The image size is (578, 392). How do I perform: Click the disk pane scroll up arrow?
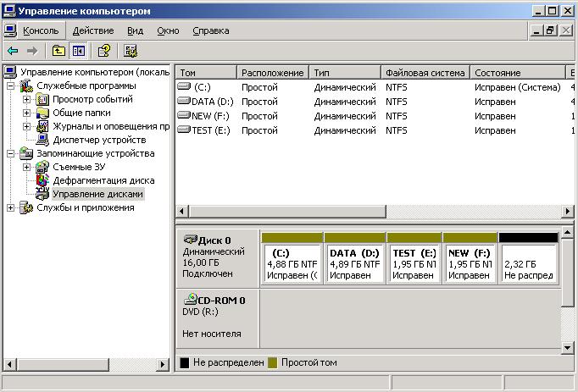(x=567, y=232)
